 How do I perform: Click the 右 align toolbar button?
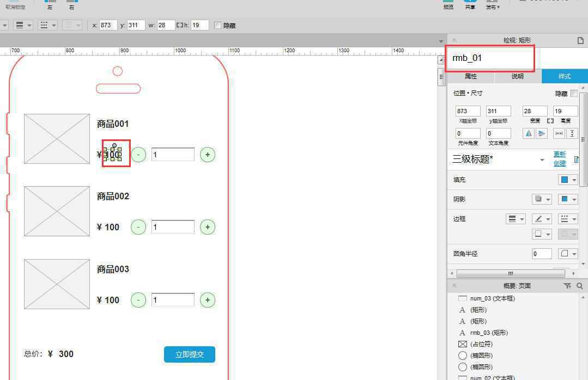tap(71, 4)
